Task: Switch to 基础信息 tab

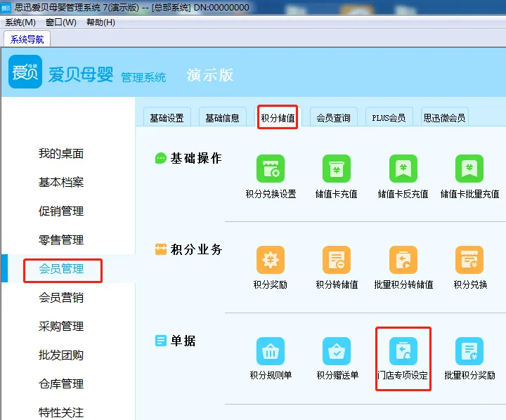Action: pyautogui.click(x=222, y=118)
